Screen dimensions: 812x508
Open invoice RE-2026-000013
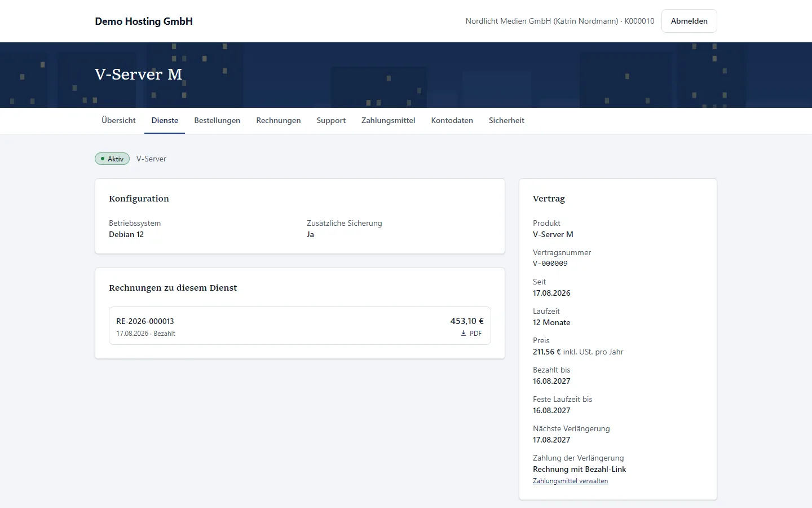point(145,321)
